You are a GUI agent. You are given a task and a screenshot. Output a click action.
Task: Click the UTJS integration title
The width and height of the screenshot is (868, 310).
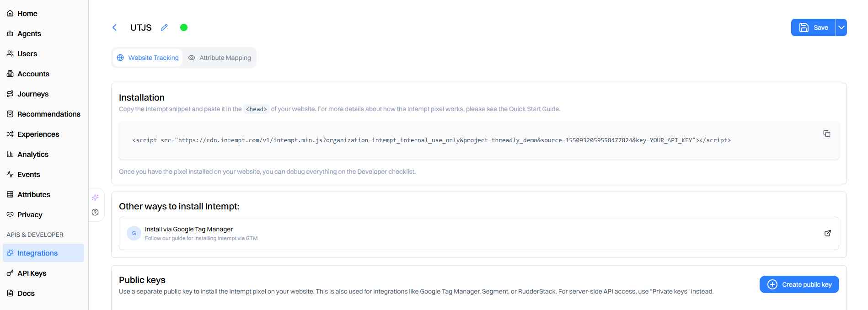point(141,27)
